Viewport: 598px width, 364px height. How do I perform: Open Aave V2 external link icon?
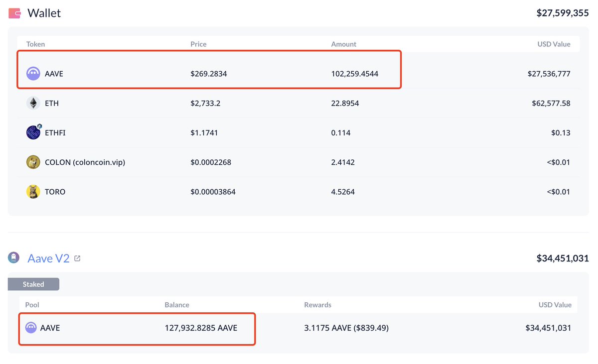coord(77,258)
